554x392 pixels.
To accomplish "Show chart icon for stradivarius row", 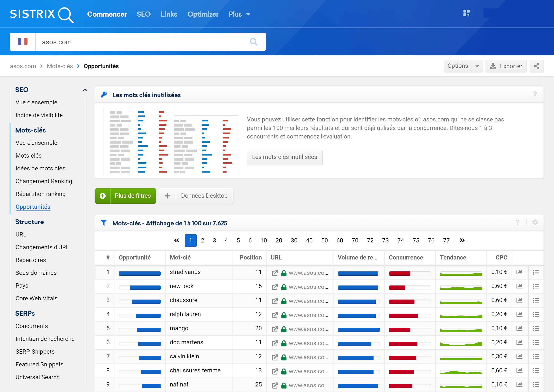I will coord(519,272).
